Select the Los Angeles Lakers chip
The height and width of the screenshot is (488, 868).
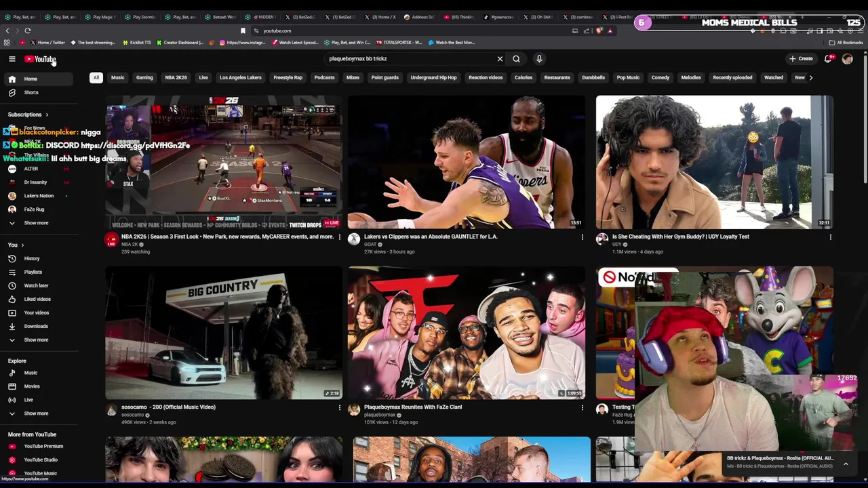click(x=240, y=77)
